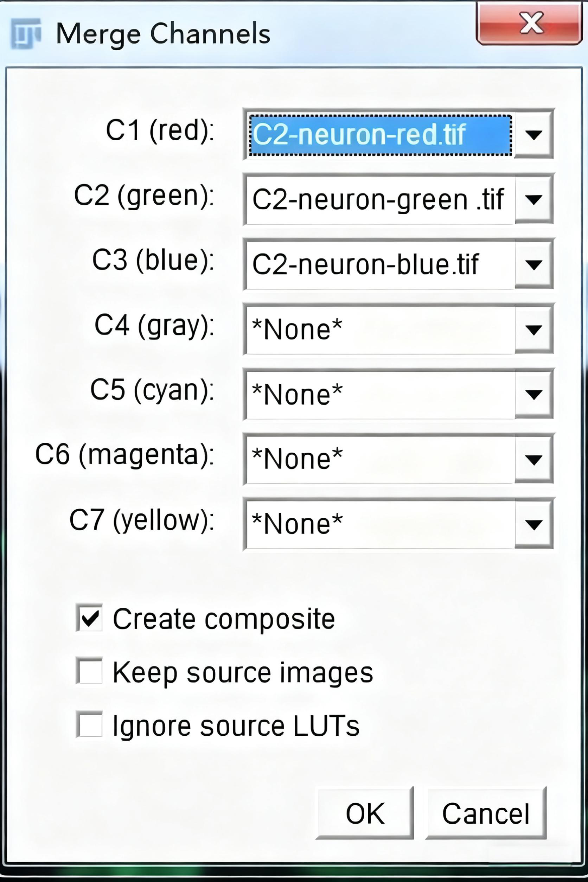Close the Merge Channels window

531,23
